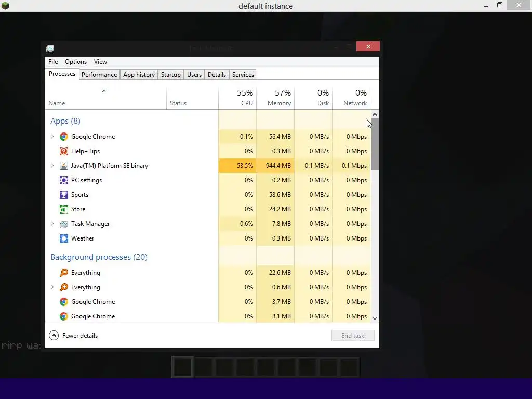The width and height of the screenshot is (532, 399).
Task: Click the Task Manager process icon
Action: 63,224
